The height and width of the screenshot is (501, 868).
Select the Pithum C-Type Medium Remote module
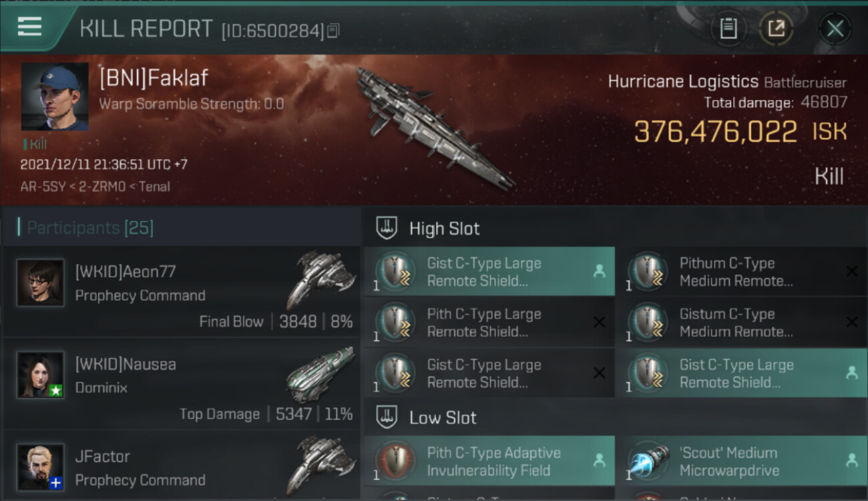(741, 272)
